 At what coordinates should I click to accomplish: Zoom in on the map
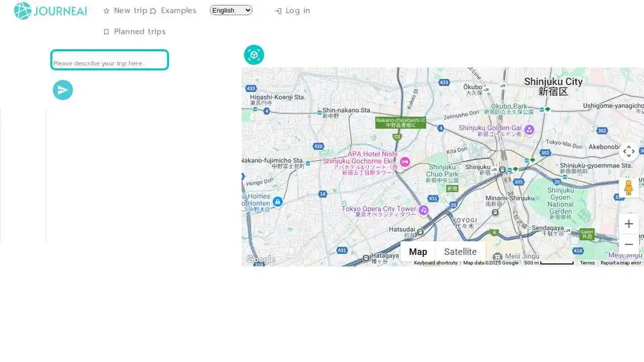pos(629,224)
